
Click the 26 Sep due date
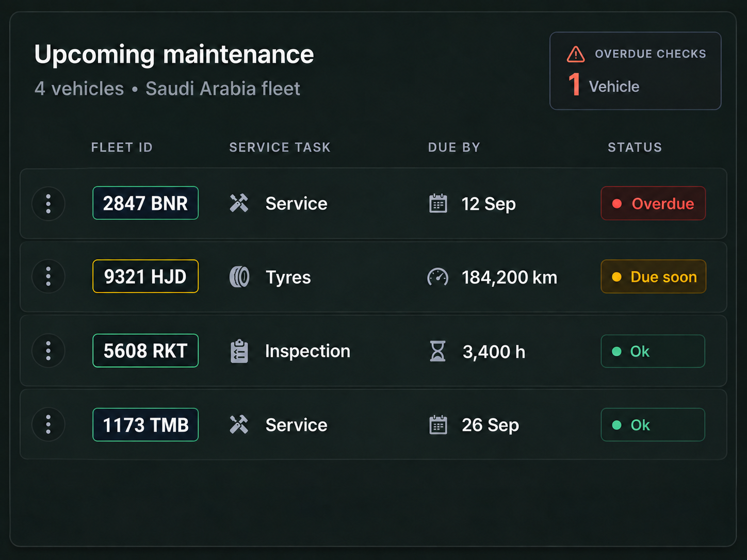pyautogui.click(x=490, y=425)
